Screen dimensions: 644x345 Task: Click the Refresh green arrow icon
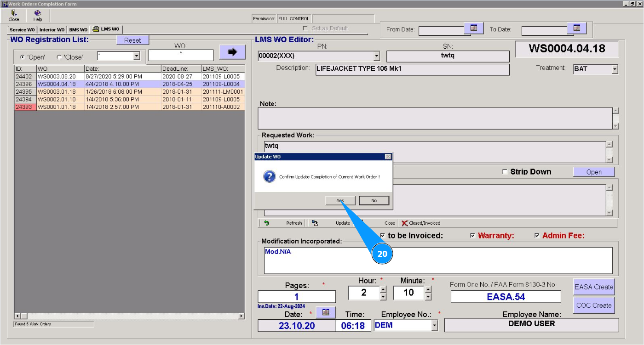[x=267, y=223]
